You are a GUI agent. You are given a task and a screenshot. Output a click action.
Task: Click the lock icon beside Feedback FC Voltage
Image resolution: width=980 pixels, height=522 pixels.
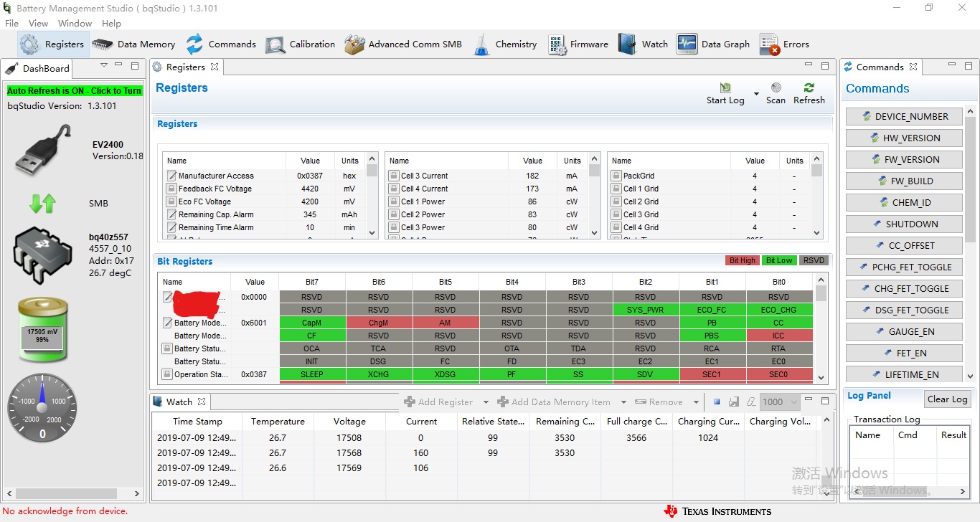tap(171, 189)
